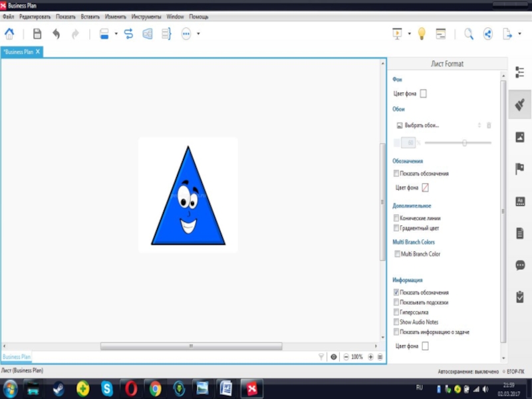Image resolution: width=532 pixels, height=399 pixels.
Task: Expand the Выбрать обои dropdown
Action: tap(479, 125)
